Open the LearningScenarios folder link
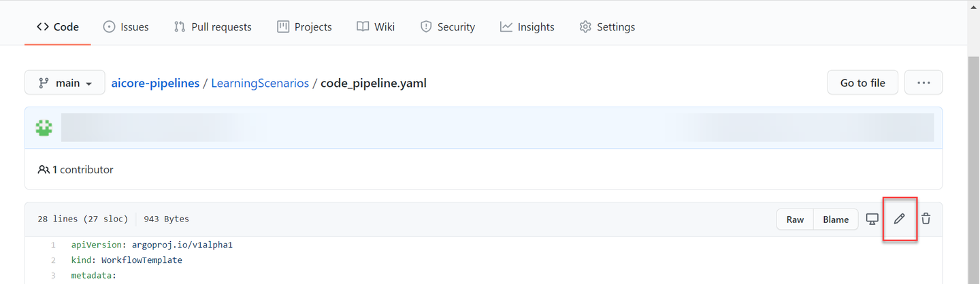This screenshot has height=284, width=980. pos(260,83)
